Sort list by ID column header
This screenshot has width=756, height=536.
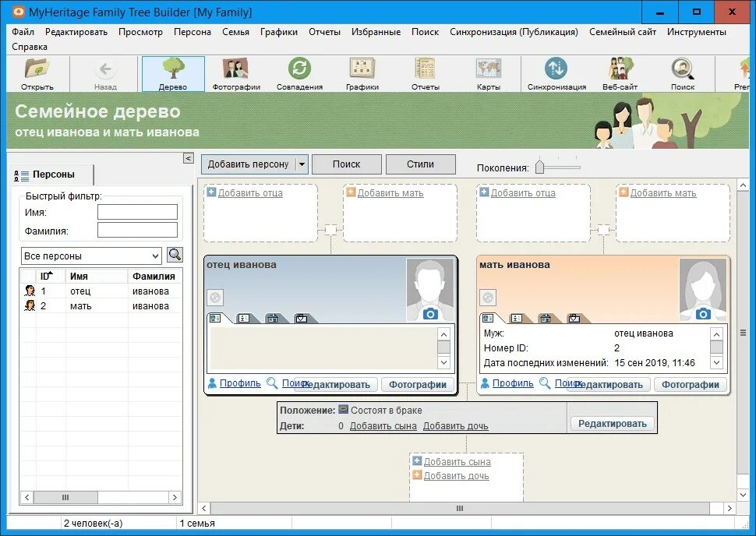[x=50, y=277]
